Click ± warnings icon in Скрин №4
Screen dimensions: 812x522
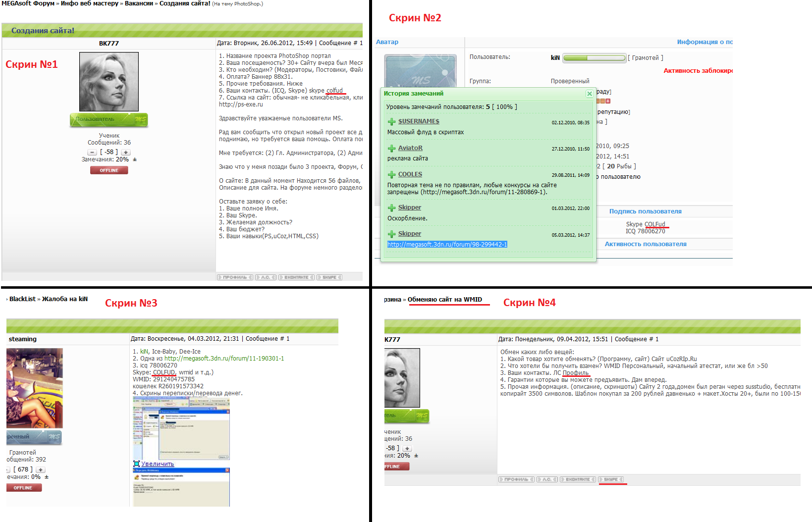[416, 456]
